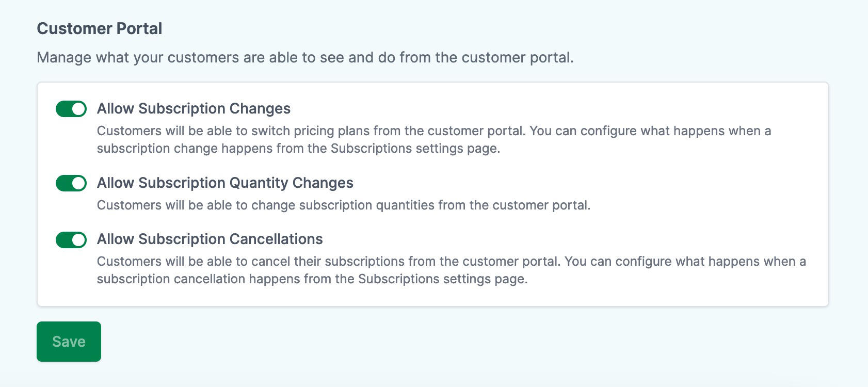Disable the Allow Subscription Changes toggle
Image resolution: width=868 pixels, height=387 pixels.
(71, 109)
